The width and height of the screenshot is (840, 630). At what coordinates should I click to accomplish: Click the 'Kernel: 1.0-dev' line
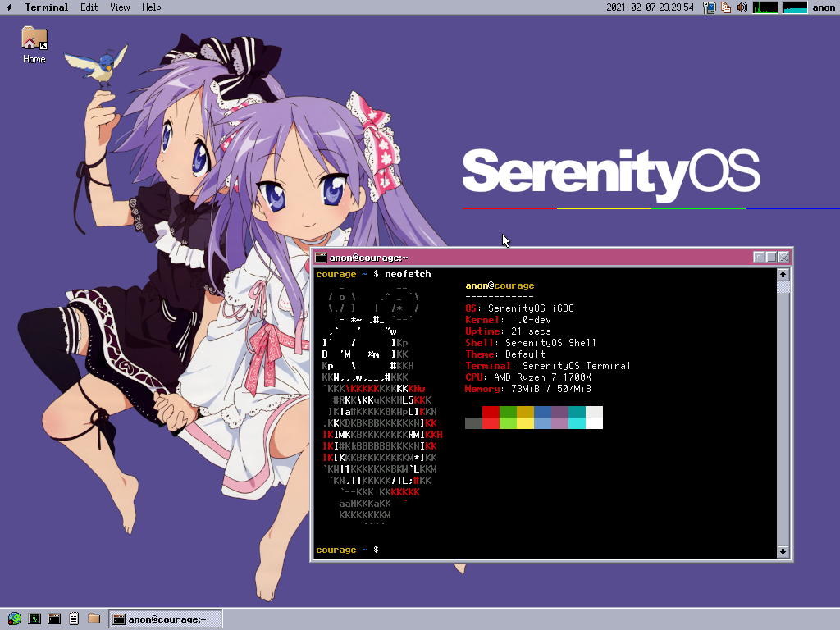508,320
